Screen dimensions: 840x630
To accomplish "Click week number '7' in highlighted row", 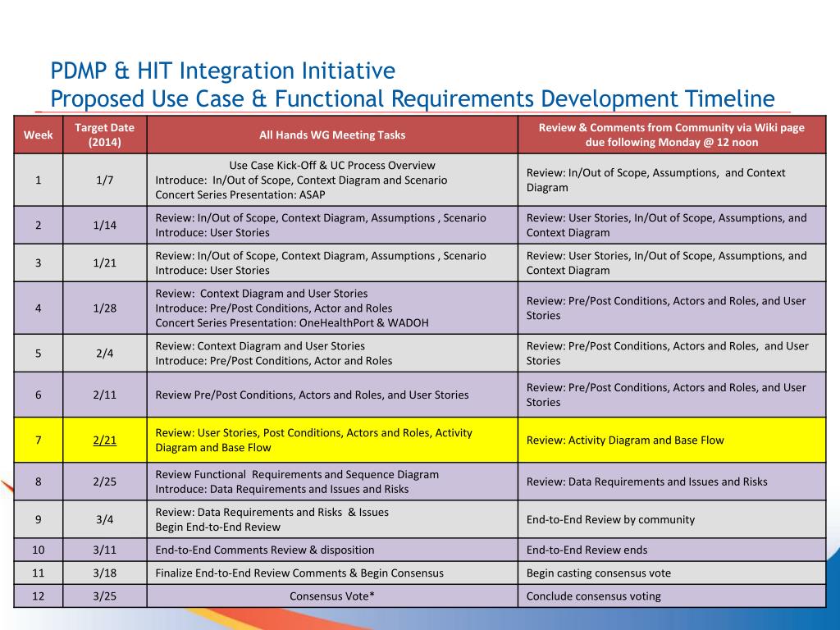I will point(38,441).
